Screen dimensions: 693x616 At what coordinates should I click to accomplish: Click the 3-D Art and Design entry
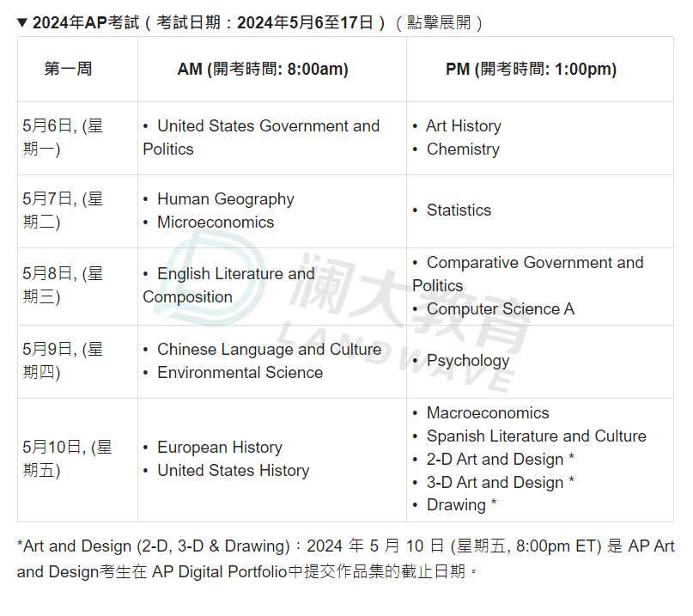pos(500,482)
